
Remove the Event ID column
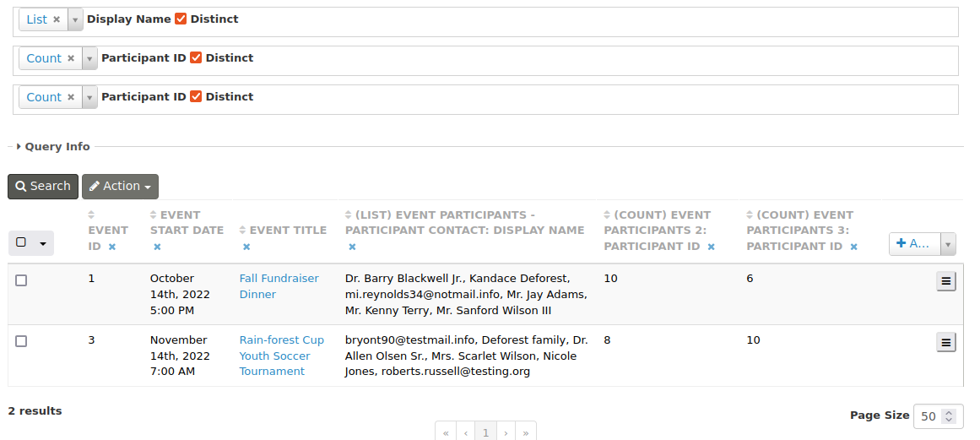coord(112,247)
